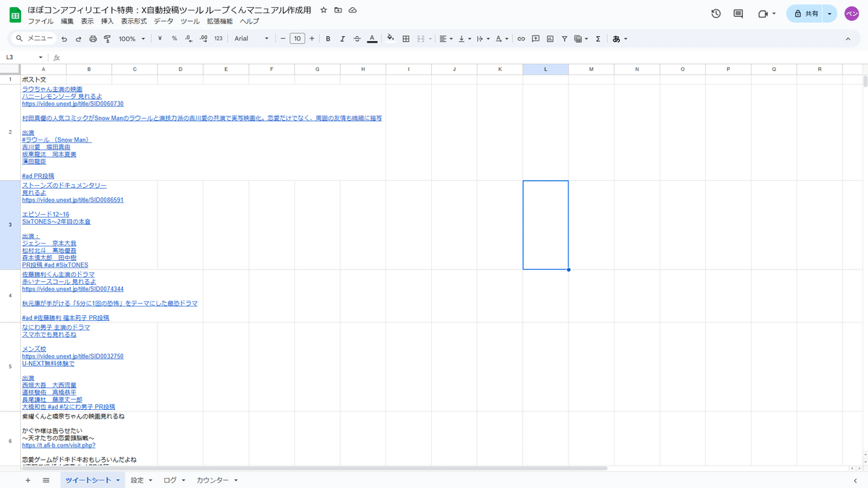Decrease decimal places
Screen dimensions: 868x488
click(x=189, y=39)
